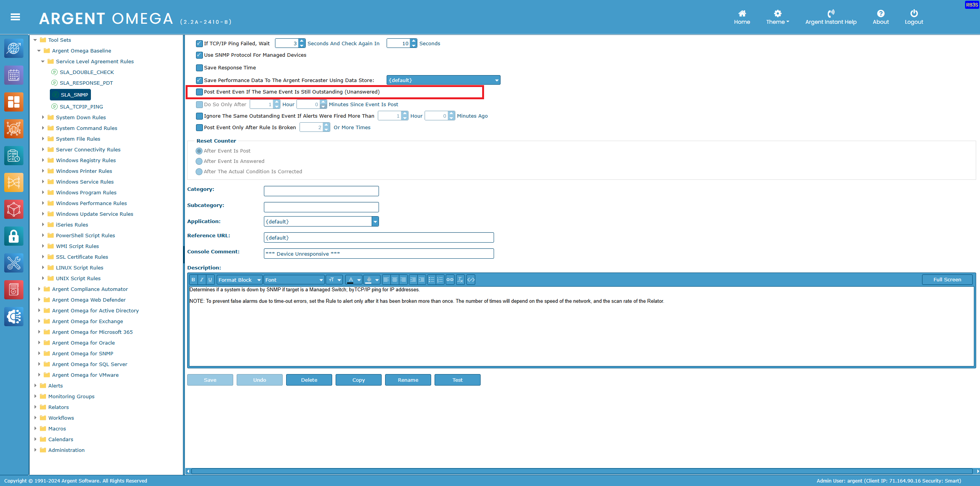Open the Data Store {default} dropdown
980x486 pixels.
443,80
